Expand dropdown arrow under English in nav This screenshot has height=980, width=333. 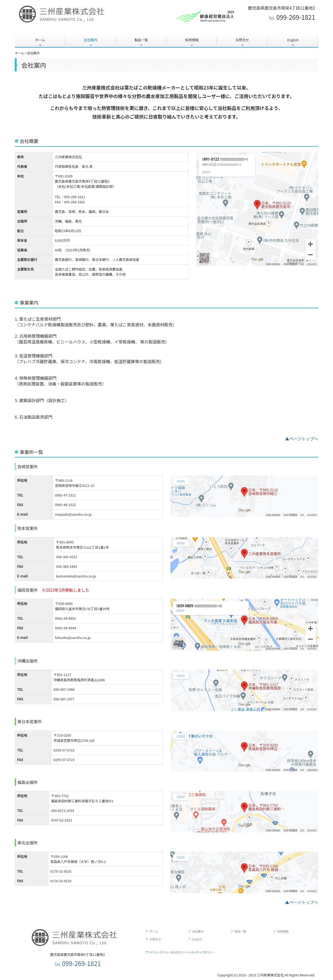(293, 45)
